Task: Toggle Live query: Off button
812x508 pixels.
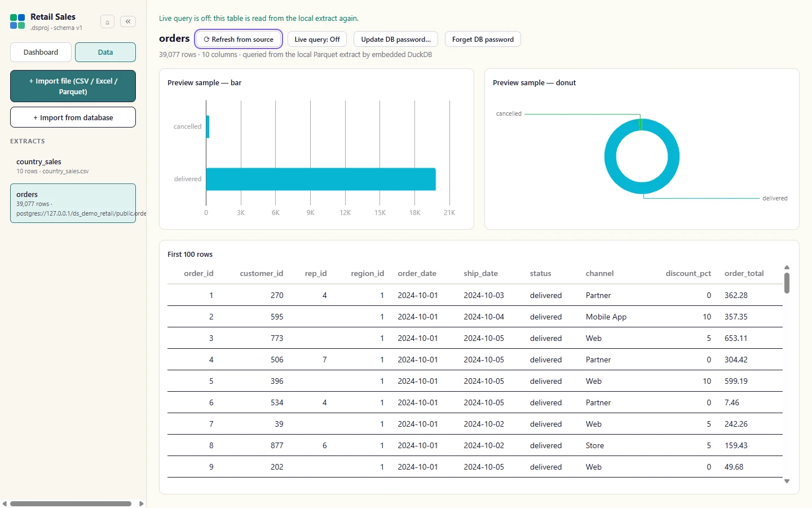Action: (317, 40)
